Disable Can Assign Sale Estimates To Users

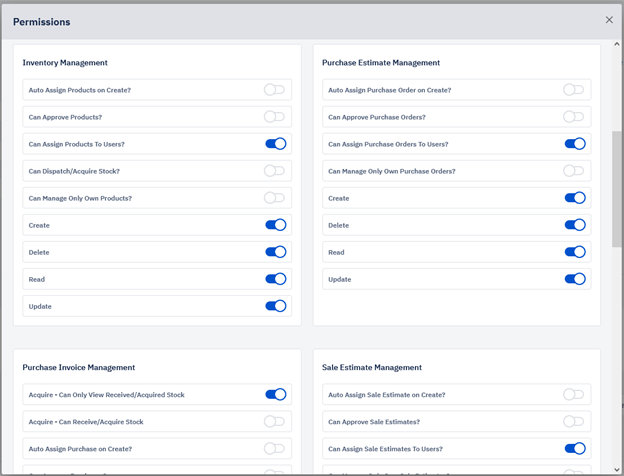[x=575, y=449]
